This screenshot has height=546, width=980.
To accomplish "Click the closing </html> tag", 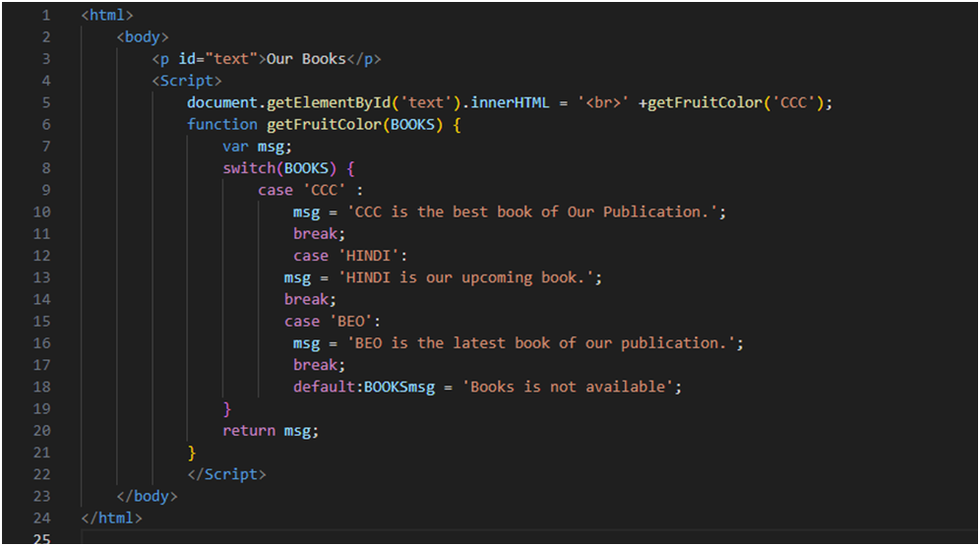I will (111, 517).
